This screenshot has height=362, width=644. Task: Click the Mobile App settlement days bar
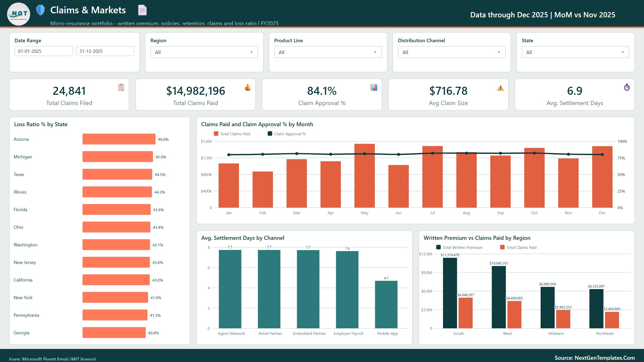click(x=386, y=304)
